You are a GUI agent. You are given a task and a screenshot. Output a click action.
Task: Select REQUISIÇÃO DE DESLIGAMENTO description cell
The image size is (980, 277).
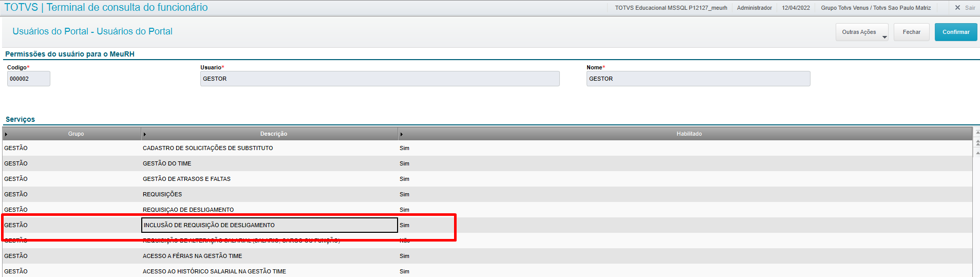[x=270, y=210]
